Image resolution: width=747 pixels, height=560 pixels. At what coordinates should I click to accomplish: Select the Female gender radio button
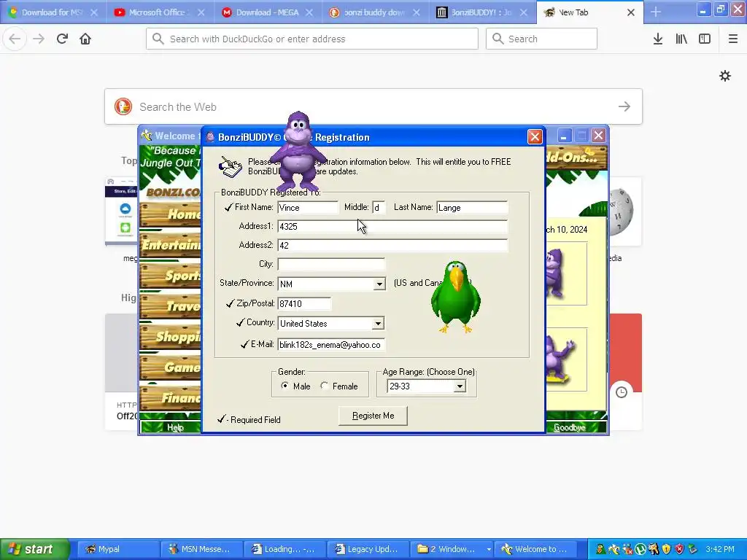click(325, 386)
